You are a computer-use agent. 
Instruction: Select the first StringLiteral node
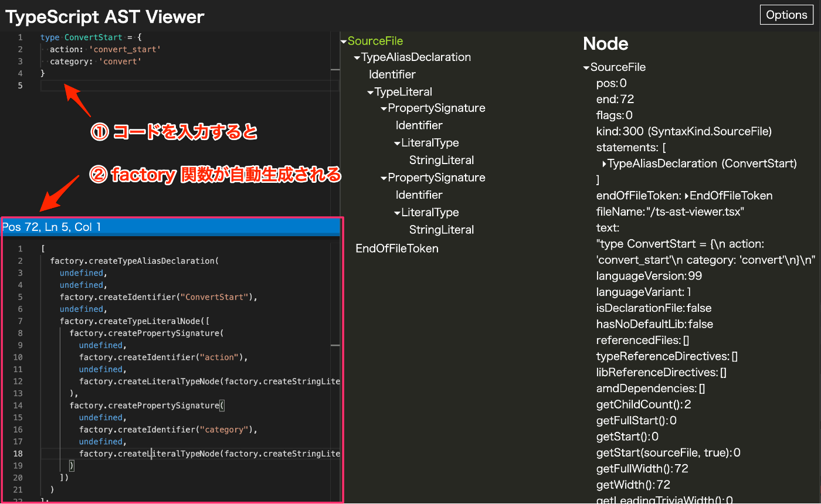[x=442, y=160]
